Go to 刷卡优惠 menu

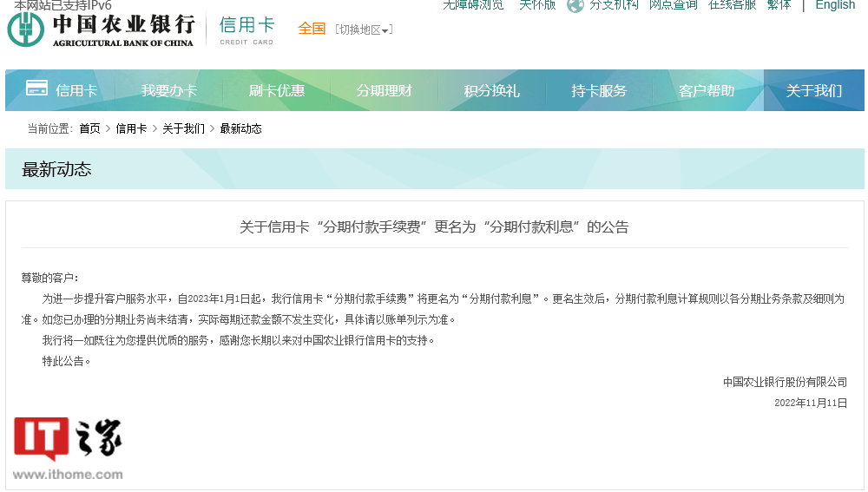(276, 90)
